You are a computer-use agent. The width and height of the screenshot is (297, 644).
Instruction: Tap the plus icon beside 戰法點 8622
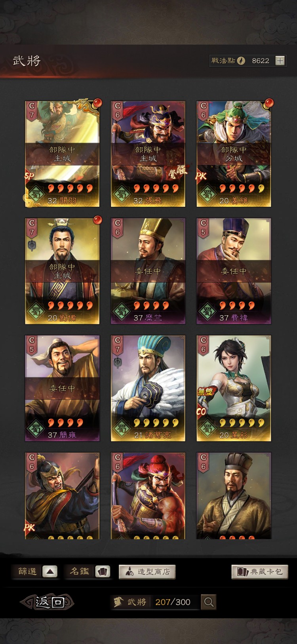(x=280, y=61)
